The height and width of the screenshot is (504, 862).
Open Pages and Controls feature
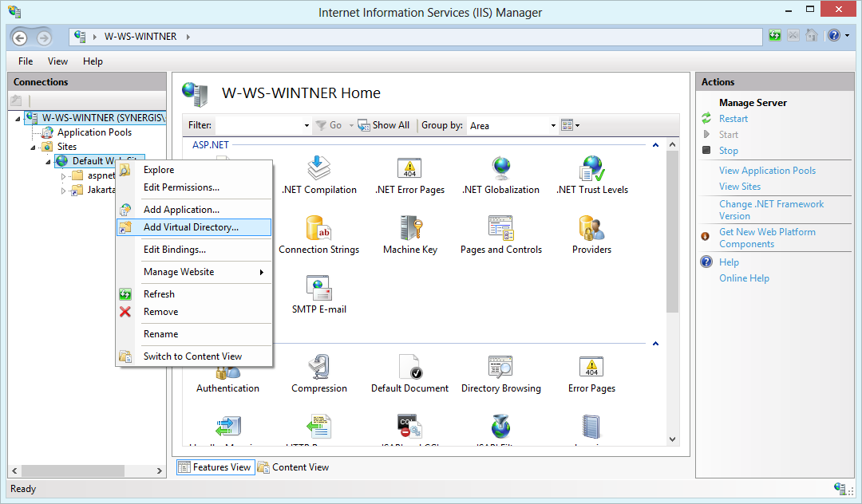pos(500,234)
